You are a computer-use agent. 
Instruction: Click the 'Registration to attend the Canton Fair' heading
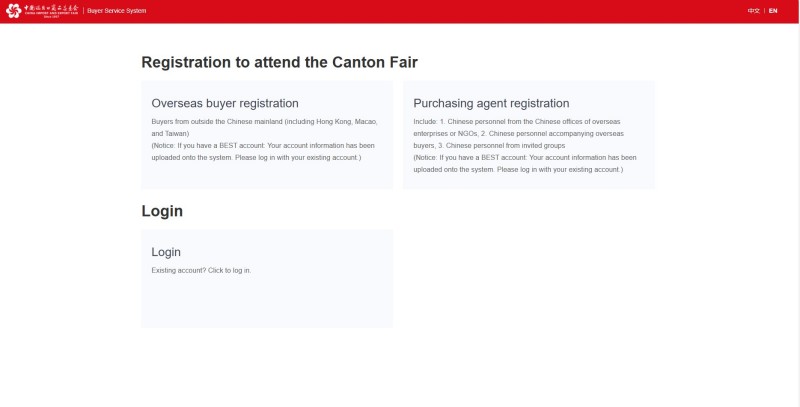coord(280,62)
